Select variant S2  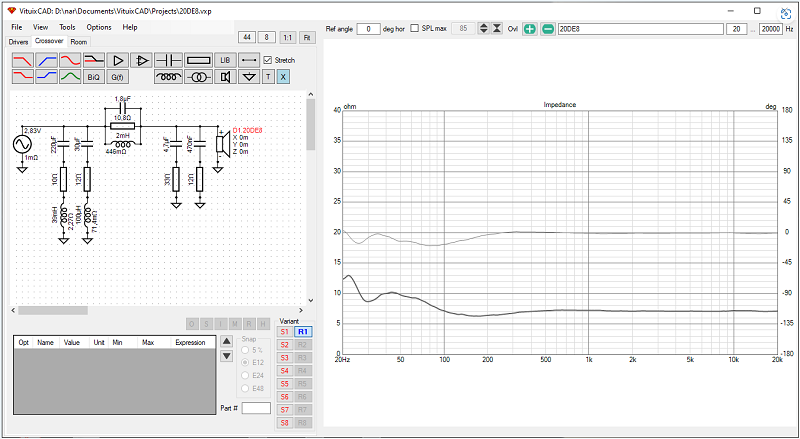pos(284,345)
